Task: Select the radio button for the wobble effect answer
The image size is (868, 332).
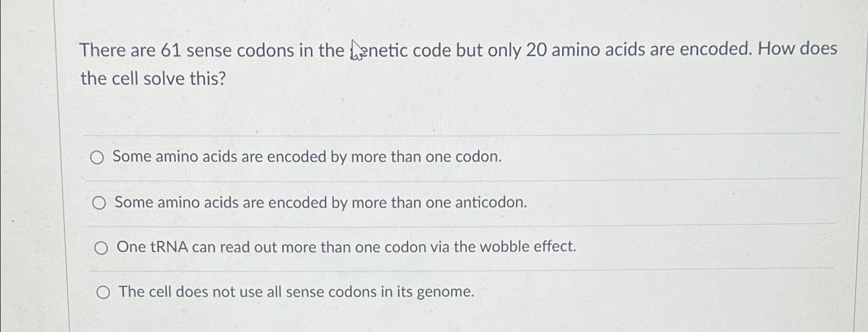Action: pyautogui.click(x=102, y=247)
